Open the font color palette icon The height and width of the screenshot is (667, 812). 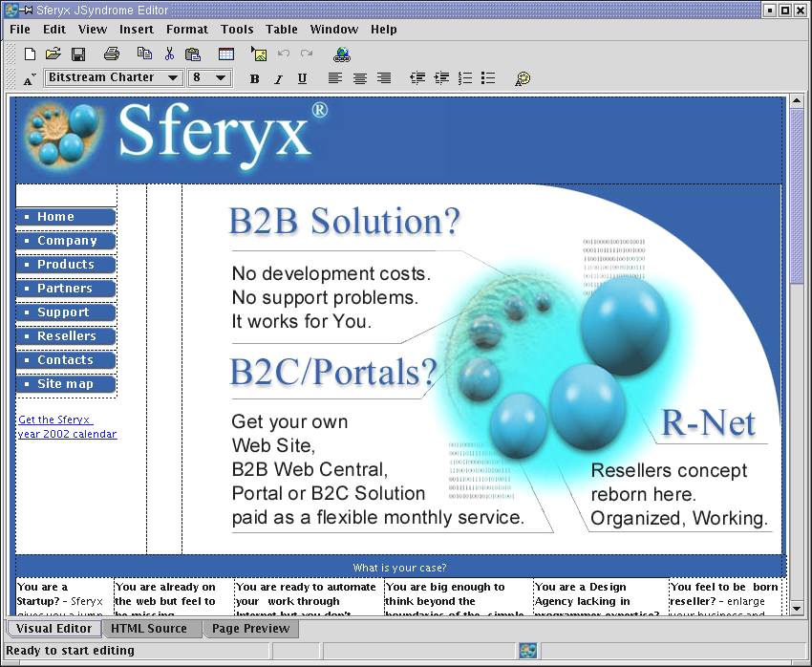pyautogui.click(x=522, y=78)
